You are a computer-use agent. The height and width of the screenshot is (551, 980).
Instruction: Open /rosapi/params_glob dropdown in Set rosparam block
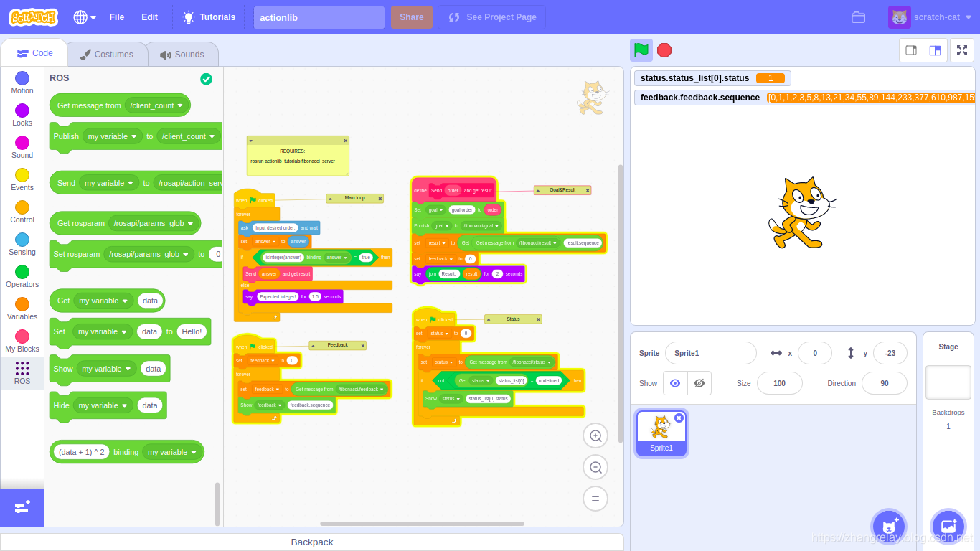click(149, 254)
